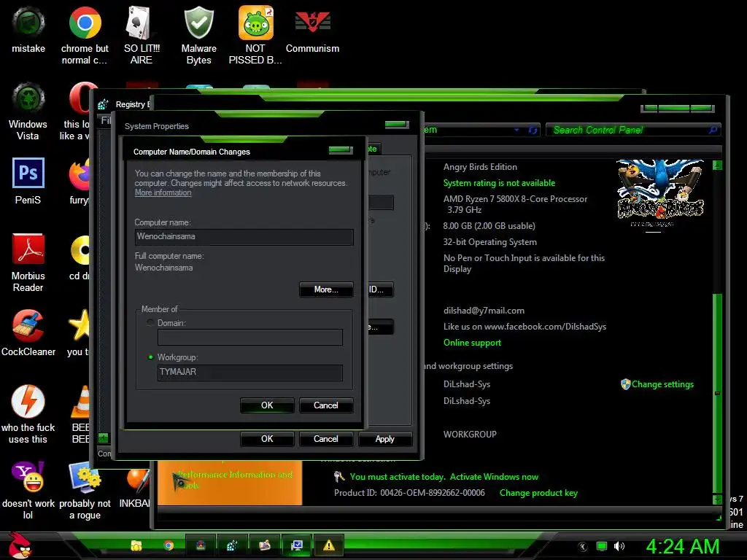This screenshot has height=560, width=747.
Task: Confirm Computer Name/Domain Changes with OK
Action: click(x=267, y=405)
